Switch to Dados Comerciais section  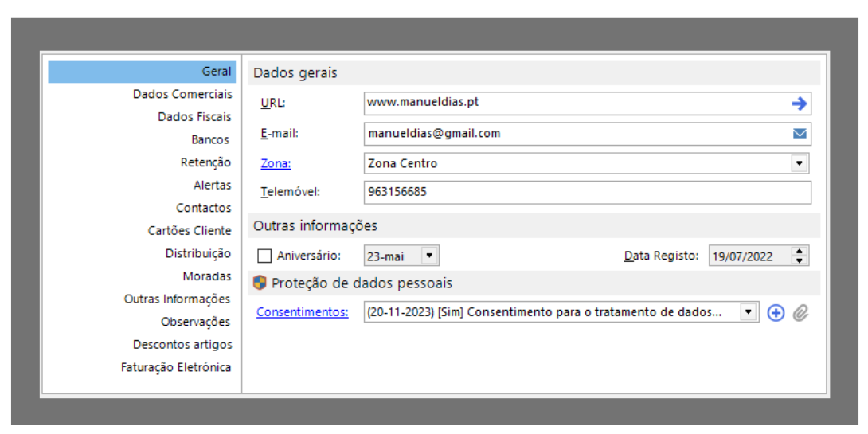coord(182,94)
